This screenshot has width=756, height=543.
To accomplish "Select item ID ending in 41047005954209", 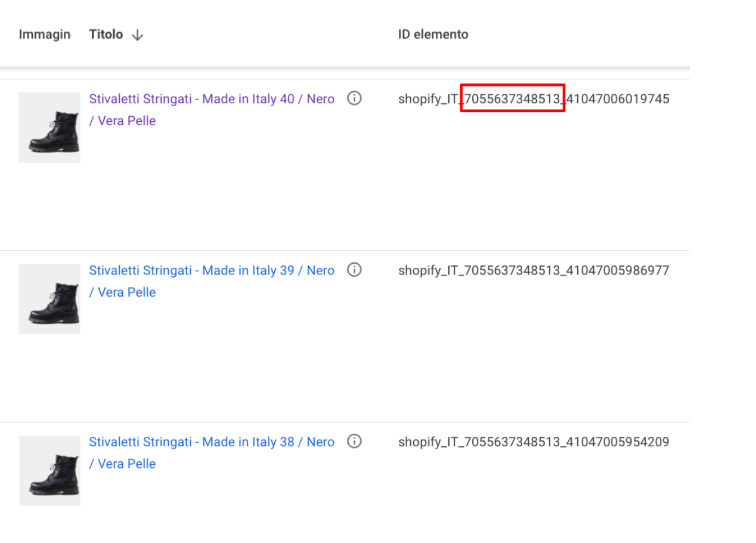I will point(534,442).
